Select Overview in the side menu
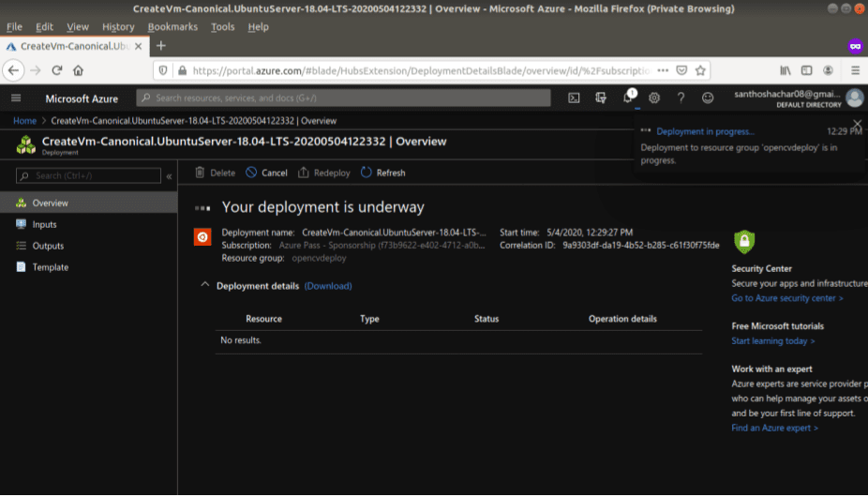 [88, 203]
